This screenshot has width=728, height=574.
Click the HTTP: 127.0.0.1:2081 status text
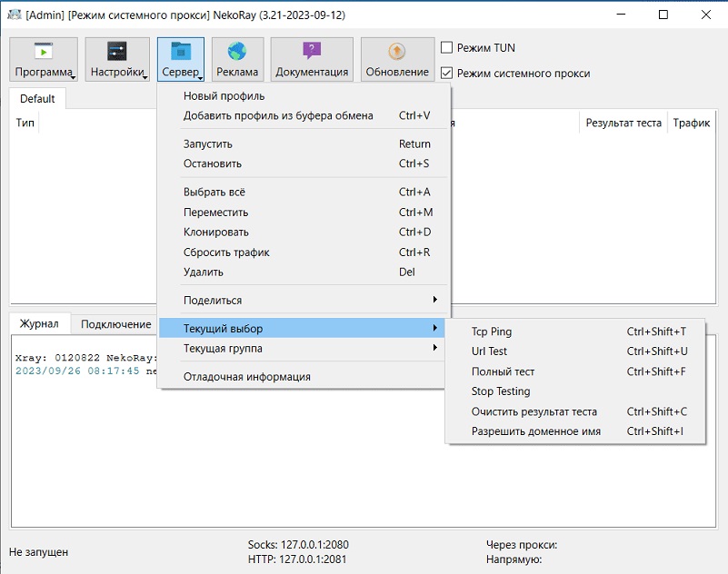[x=297, y=559]
